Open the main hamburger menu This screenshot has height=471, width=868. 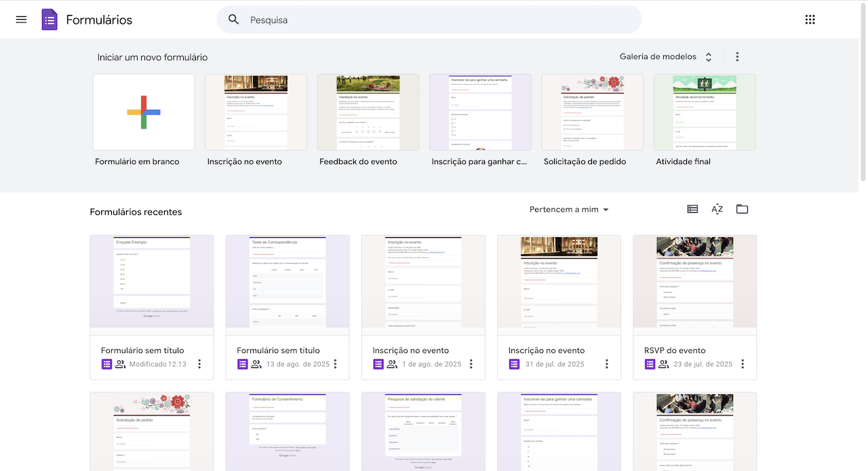pos(21,20)
